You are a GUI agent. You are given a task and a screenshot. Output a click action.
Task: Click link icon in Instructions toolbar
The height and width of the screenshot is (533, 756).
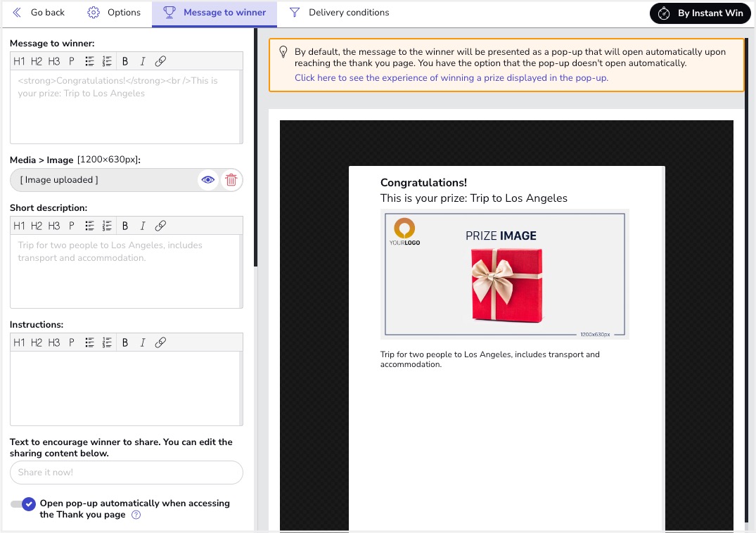[x=160, y=342]
